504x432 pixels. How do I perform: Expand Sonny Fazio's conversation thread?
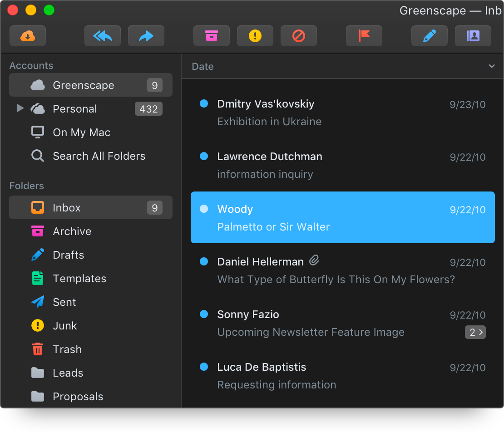pos(475,332)
